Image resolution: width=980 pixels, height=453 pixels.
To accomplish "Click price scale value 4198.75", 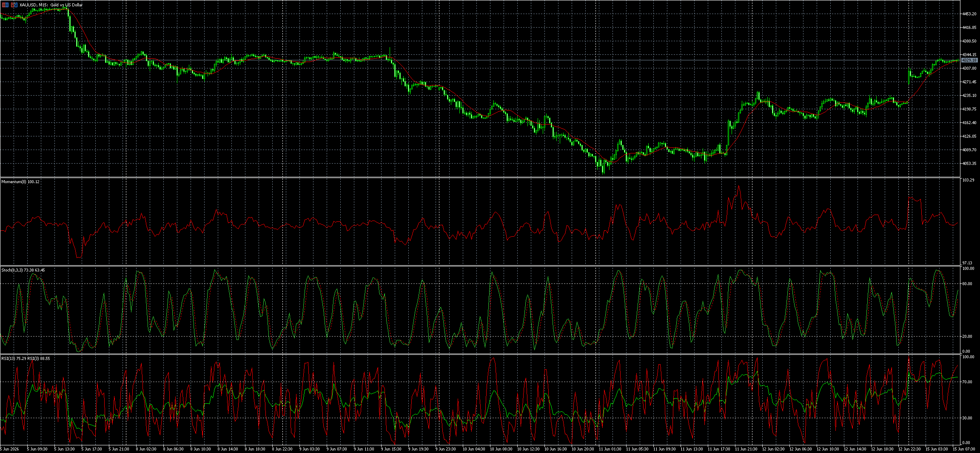I will click(969, 109).
